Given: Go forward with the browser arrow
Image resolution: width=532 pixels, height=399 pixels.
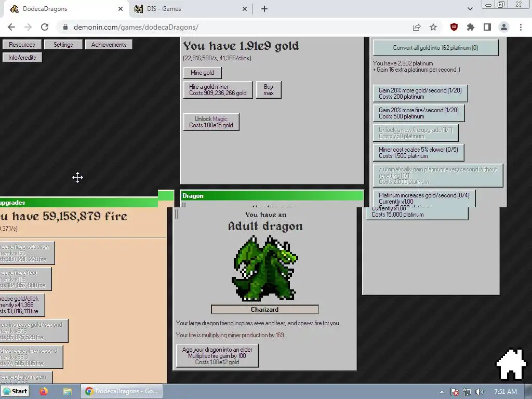Looking at the screenshot, I should pyautogui.click(x=28, y=27).
